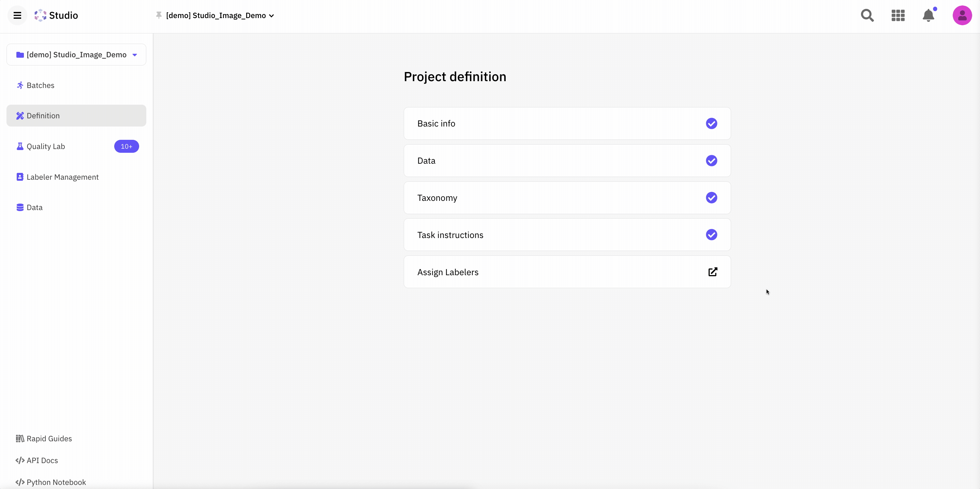Go to Batches in sidebar
This screenshot has width=980, height=489.
click(x=40, y=85)
